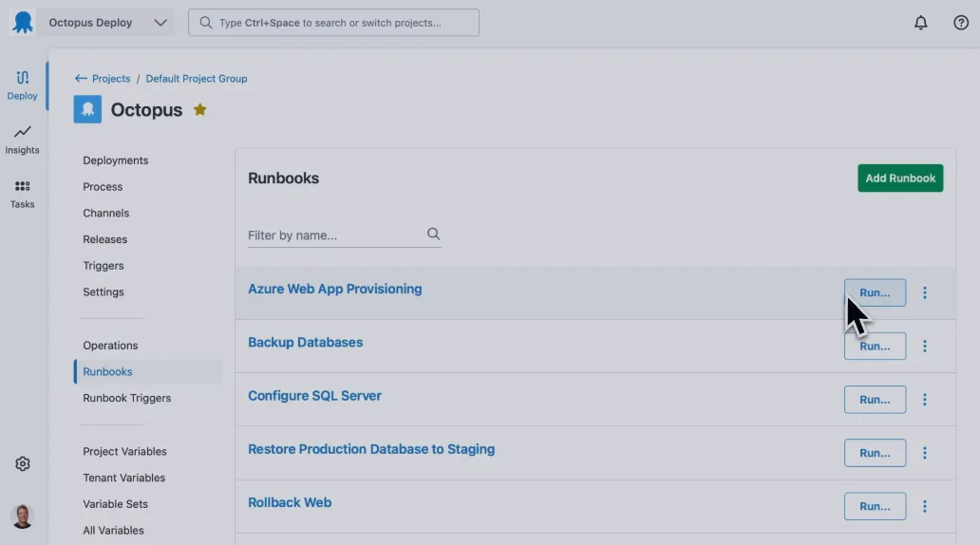980x545 pixels.
Task: Click the Filter by name input field
Action: pos(334,235)
